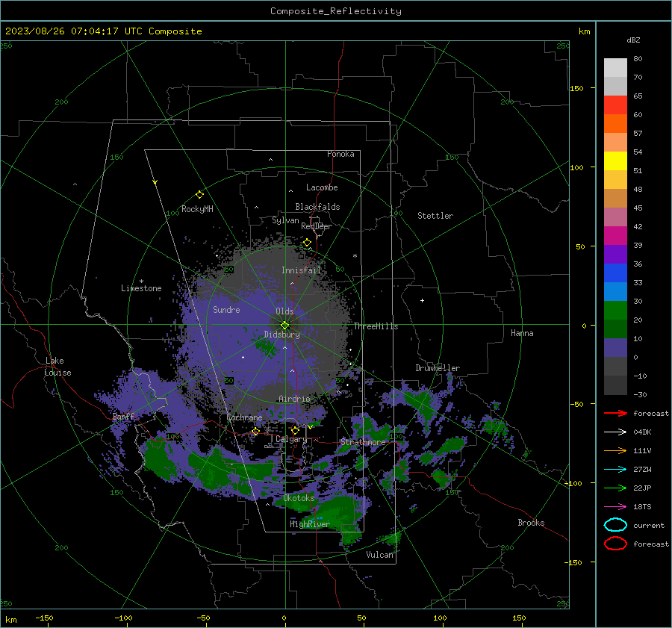
Task: Click the Stettler town label
Action: click(x=435, y=216)
